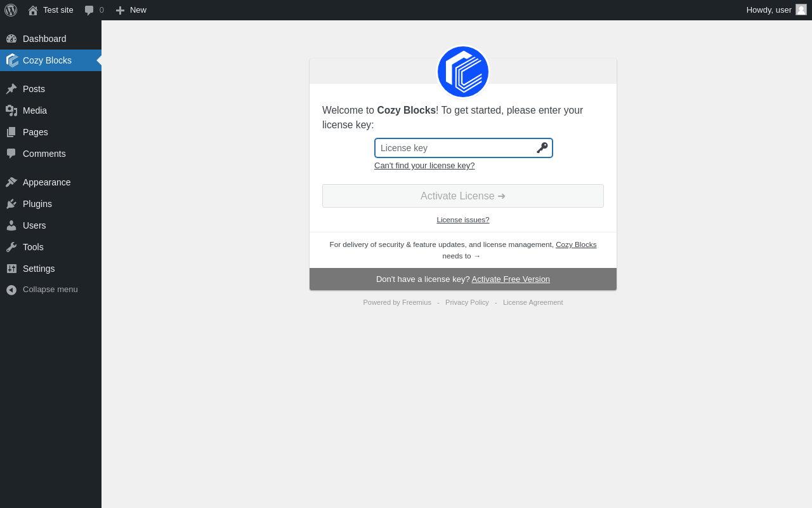The height and width of the screenshot is (508, 812).
Task: Open the comments bubble in admin bar
Action: 89,10
